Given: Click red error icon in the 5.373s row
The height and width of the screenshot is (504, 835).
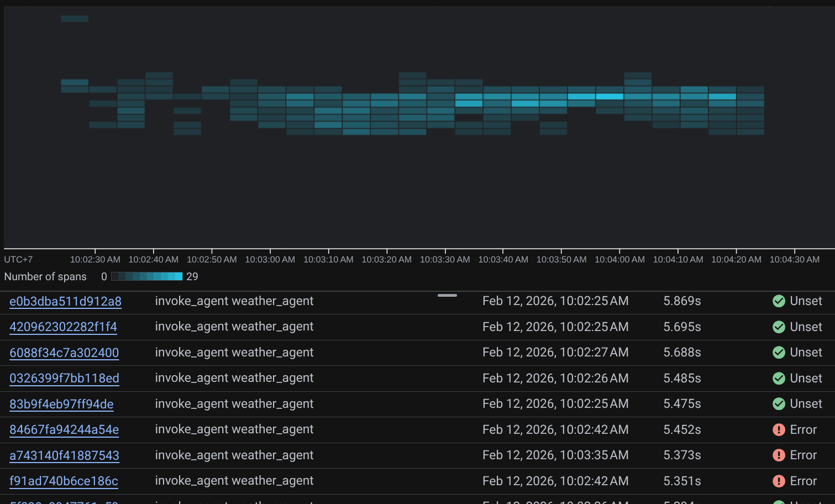Looking at the screenshot, I should tap(779, 455).
